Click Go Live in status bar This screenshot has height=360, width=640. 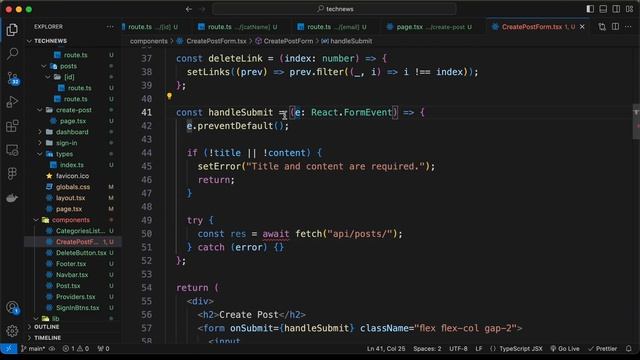point(565,349)
